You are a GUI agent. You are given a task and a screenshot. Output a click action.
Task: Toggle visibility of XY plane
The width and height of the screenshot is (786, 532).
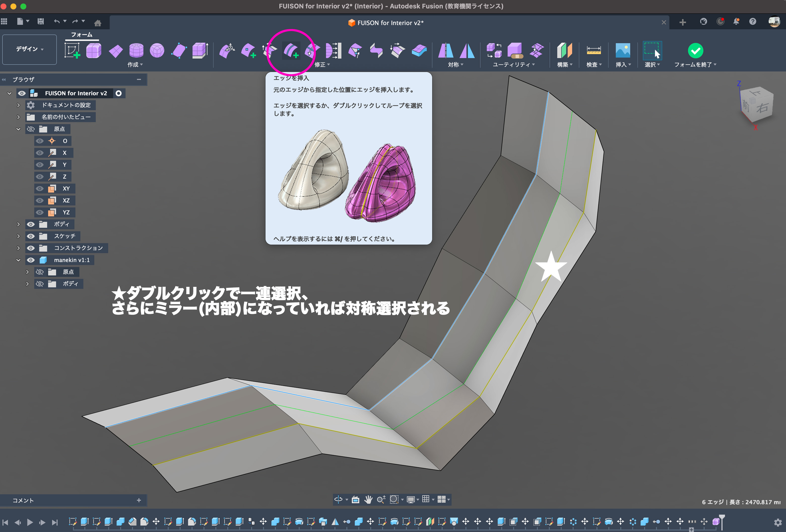(x=40, y=189)
